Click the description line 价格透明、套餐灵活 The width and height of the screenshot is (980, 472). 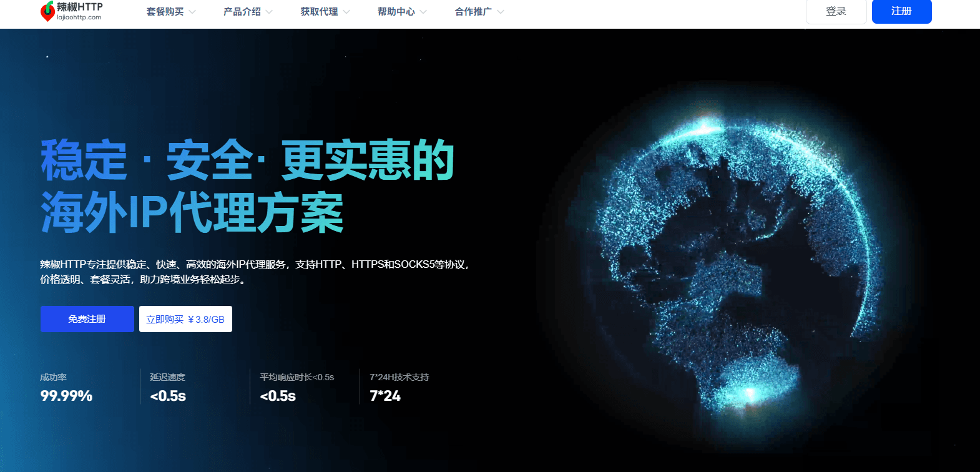[144, 280]
